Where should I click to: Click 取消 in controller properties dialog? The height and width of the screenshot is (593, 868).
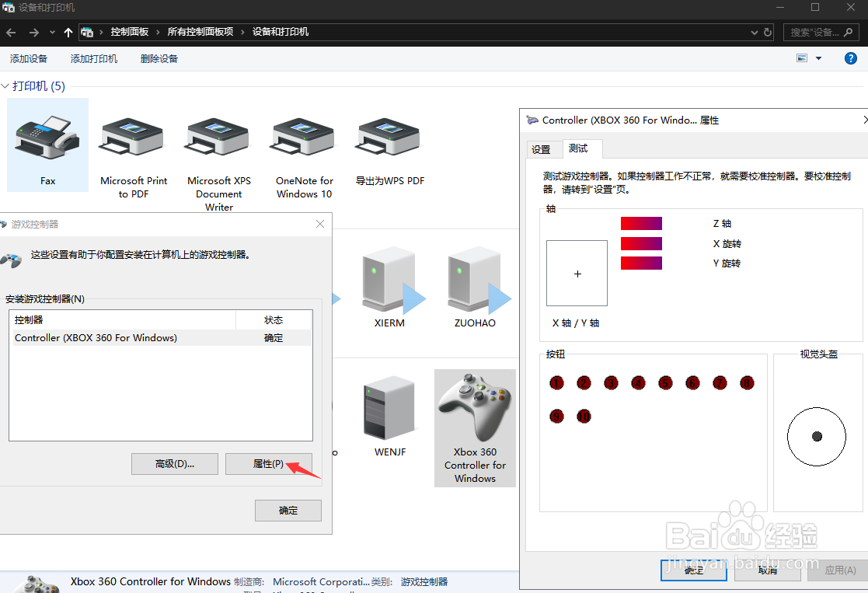pos(767,570)
